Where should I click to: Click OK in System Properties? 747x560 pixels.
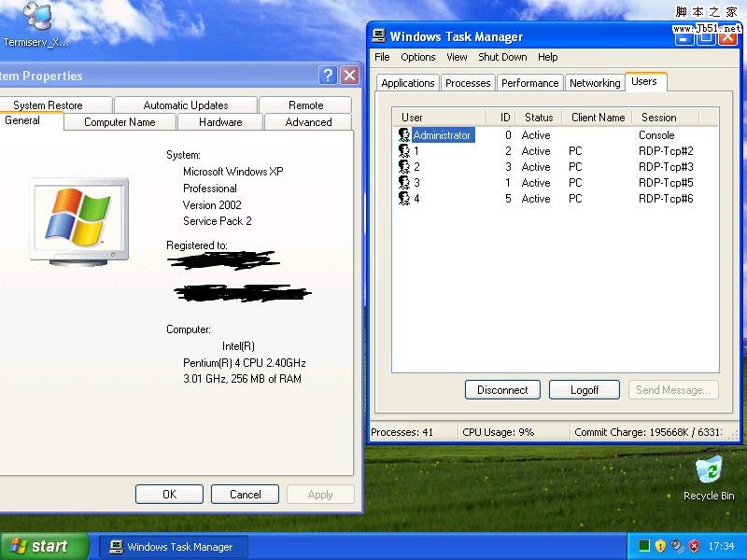point(169,495)
